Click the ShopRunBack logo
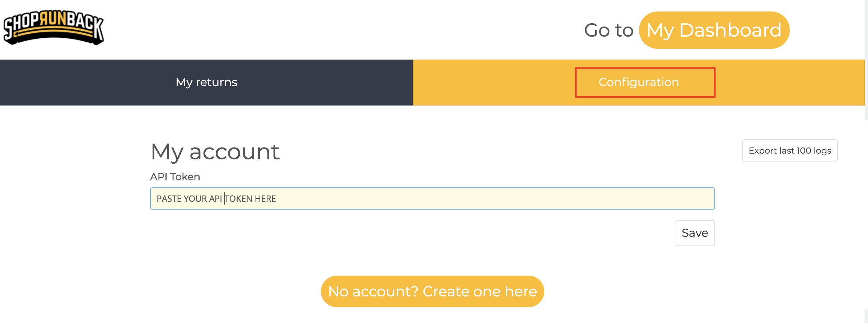Screen dimensions: 868x323 (x=54, y=28)
